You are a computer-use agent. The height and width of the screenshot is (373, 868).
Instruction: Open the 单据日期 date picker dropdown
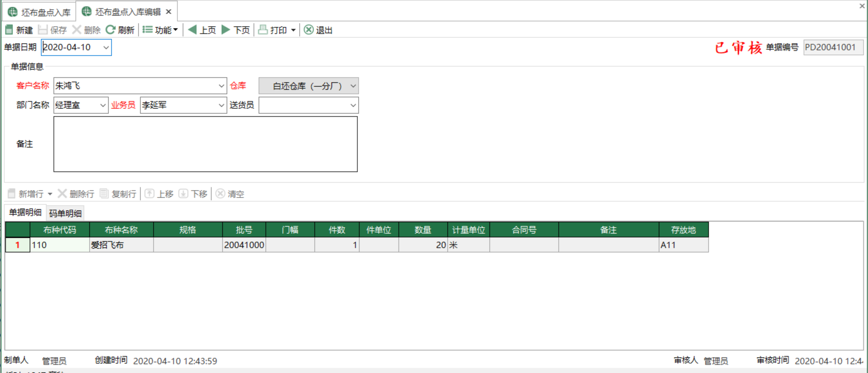(106, 47)
